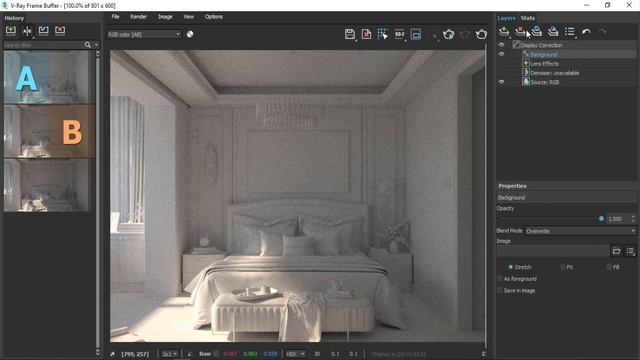Open the HSV color mode dropdown
Viewport: 640px width, 360px height.
[295, 354]
